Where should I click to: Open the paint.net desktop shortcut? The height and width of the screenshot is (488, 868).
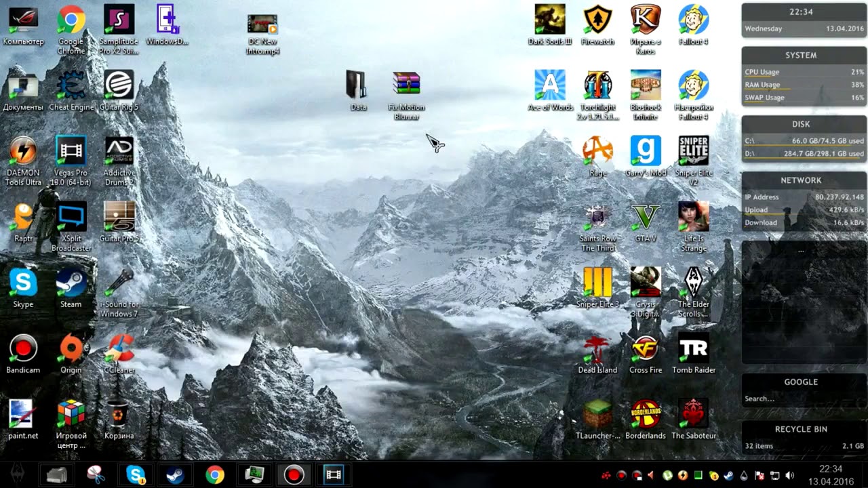point(23,420)
